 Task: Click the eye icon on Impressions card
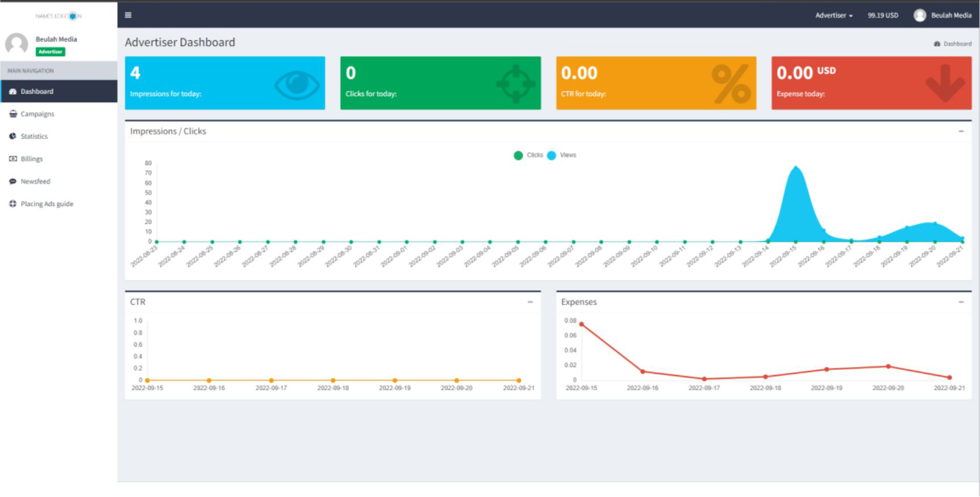pyautogui.click(x=297, y=85)
